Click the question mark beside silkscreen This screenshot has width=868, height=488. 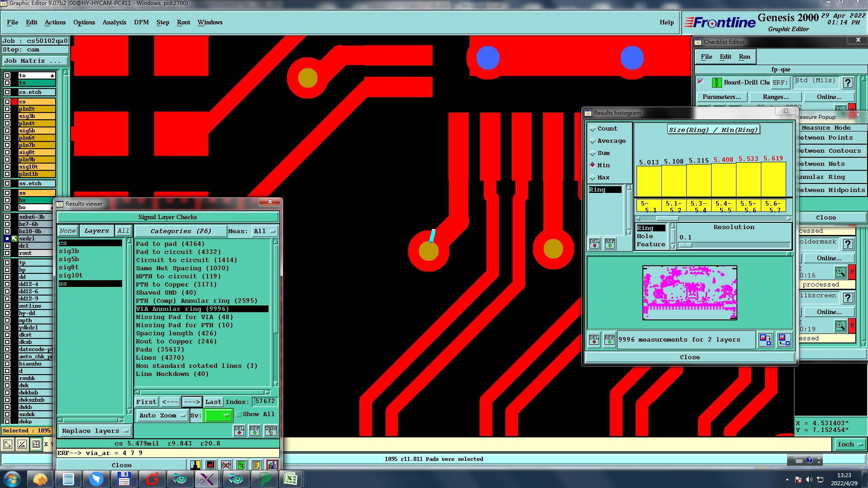pyautogui.click(x=848, y=298)
